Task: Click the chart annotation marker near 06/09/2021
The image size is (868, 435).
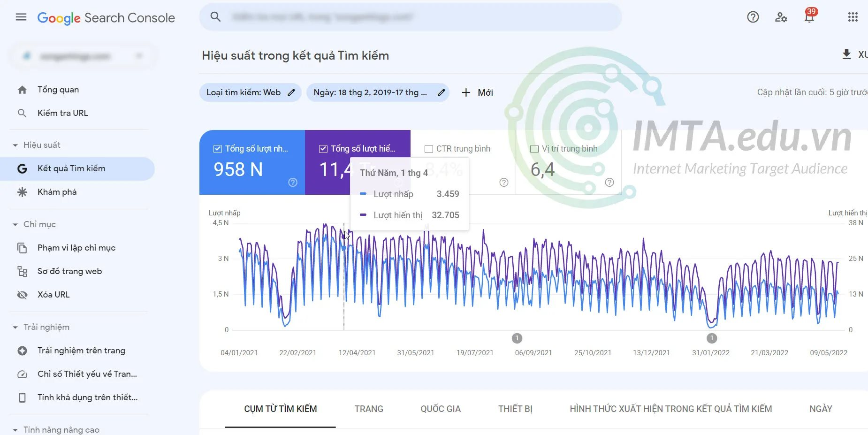Action: (x=517, y=338)
